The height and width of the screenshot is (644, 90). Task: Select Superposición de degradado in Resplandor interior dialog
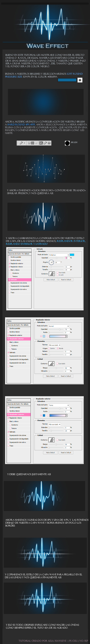pyautogui.click(x=19, y=359)
